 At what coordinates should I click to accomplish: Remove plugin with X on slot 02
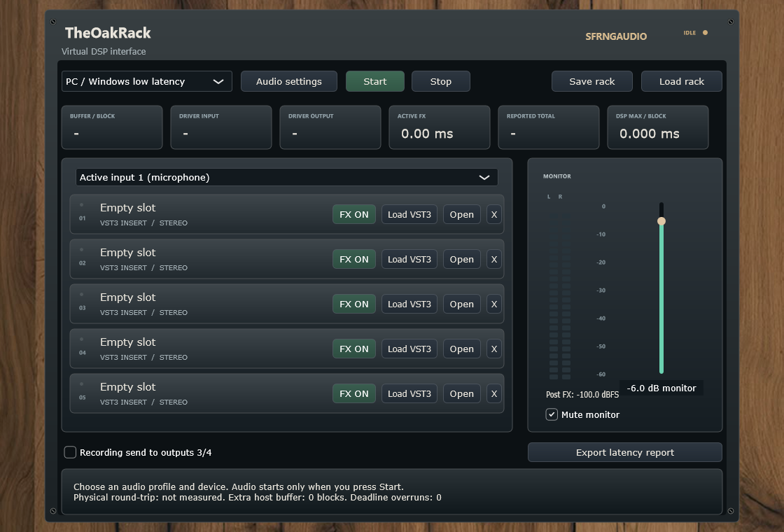(x=494, y=260)
